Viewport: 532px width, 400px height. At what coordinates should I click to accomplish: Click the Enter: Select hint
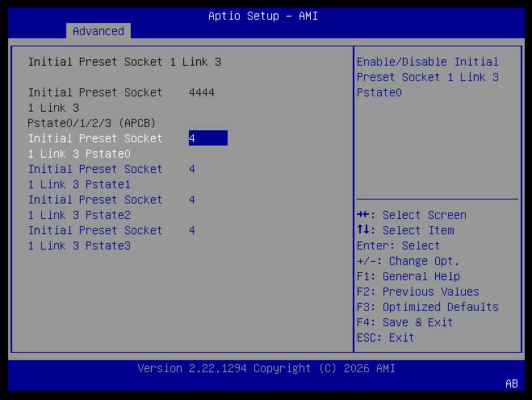pos(399,246)
